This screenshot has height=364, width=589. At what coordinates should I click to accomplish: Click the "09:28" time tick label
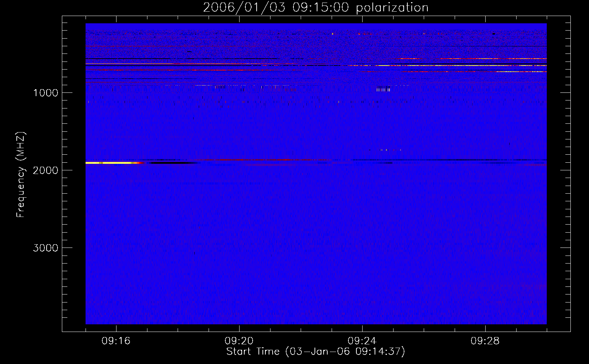tap(485, 341)
